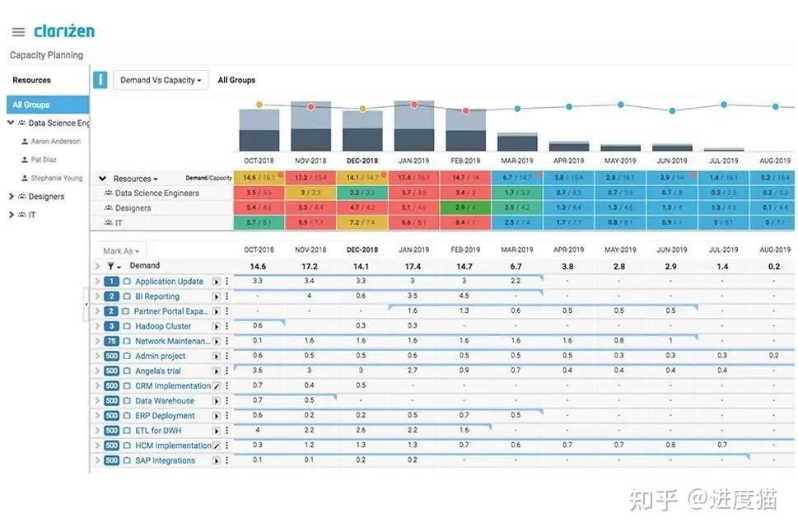Open the three-dot menu for SAP Integrations

pyautogui.click(x=226, y=460)
